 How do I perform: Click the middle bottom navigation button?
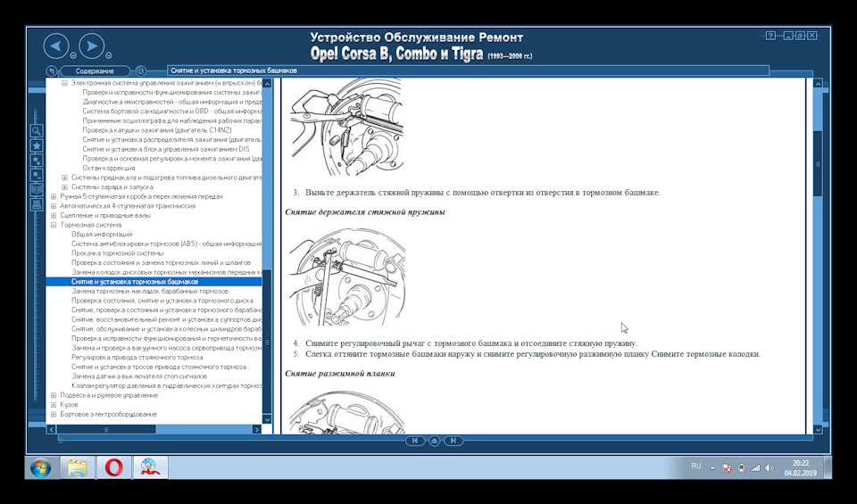tap(434, 440)
